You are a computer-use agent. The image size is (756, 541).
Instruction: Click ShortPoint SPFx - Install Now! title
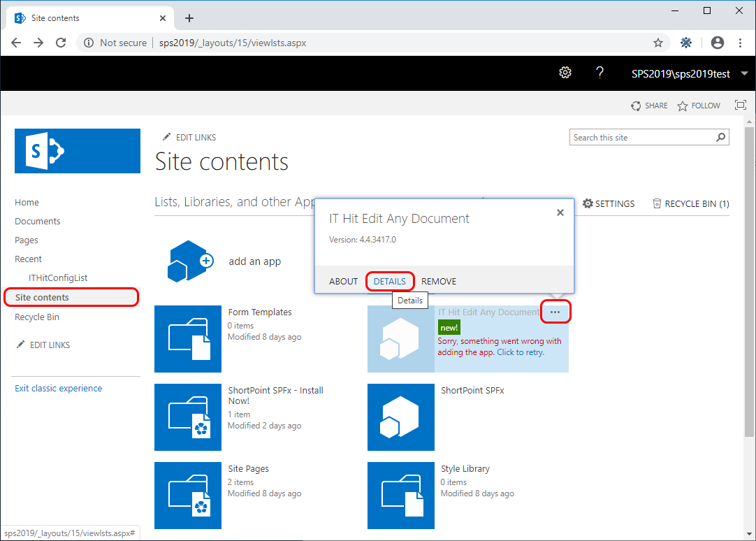pyautogui.click(x=276, y=396)
